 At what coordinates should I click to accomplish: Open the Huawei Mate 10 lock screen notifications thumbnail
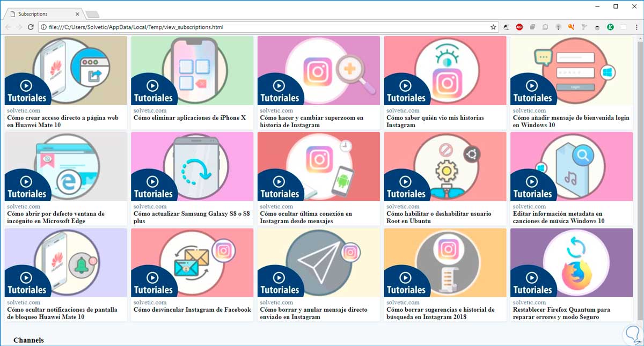click(66, 262)
